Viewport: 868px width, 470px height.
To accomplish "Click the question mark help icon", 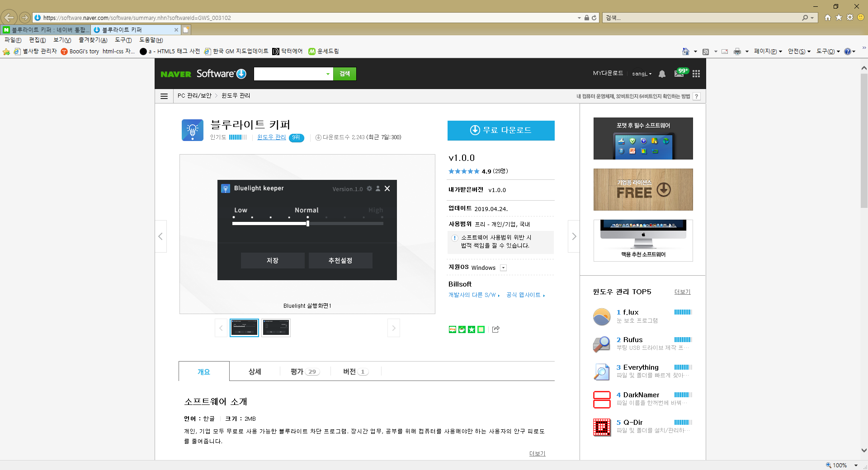I will coord(697,96).
